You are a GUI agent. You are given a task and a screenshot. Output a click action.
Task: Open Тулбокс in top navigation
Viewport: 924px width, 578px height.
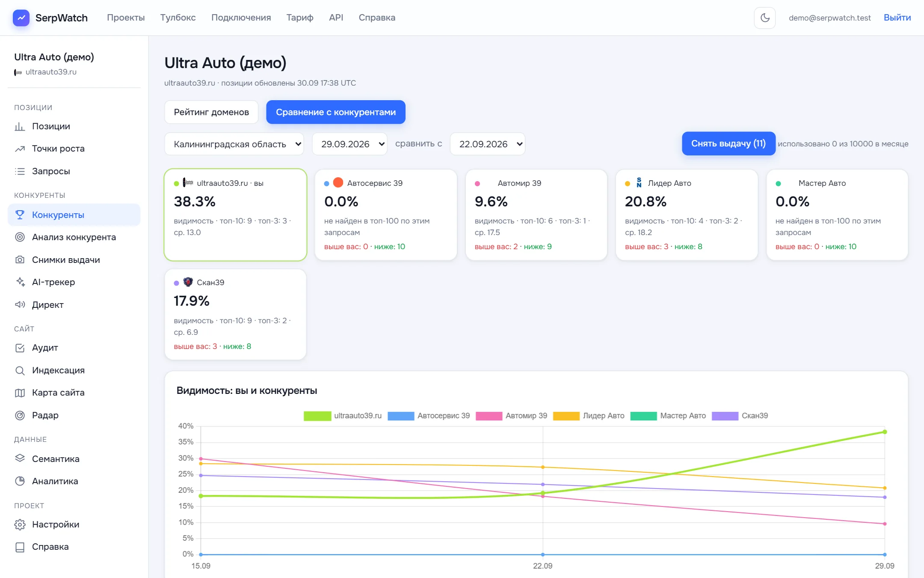point(178,18)
